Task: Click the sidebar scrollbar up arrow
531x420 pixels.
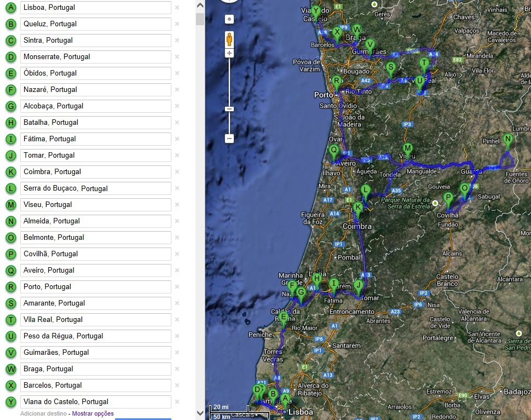Action: pyautogui.click(x=200, y=5)
